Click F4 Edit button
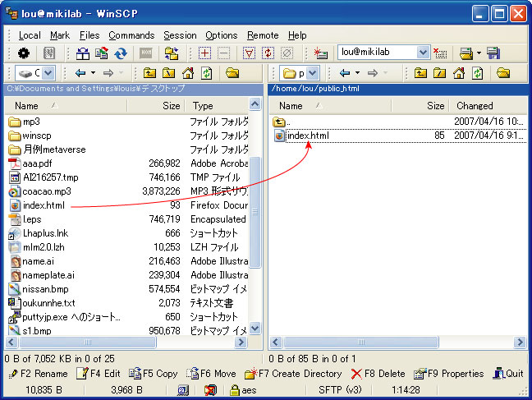 pyautogui.click(x=98, y=374)
